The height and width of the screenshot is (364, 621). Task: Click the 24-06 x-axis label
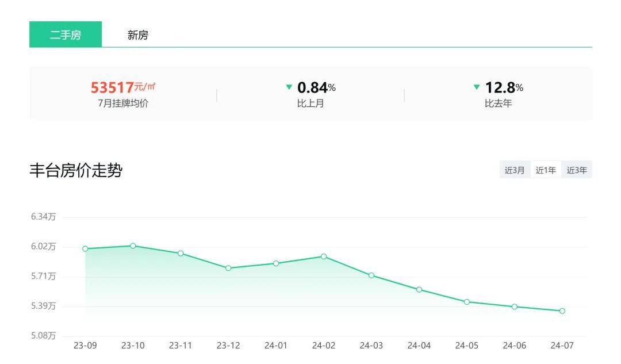point(515,346)
